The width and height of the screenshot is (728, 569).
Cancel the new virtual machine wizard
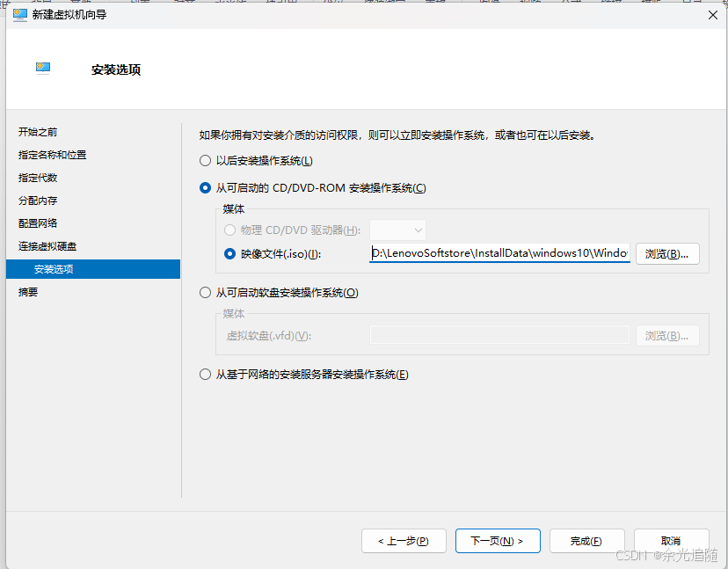tap(671, 540)
